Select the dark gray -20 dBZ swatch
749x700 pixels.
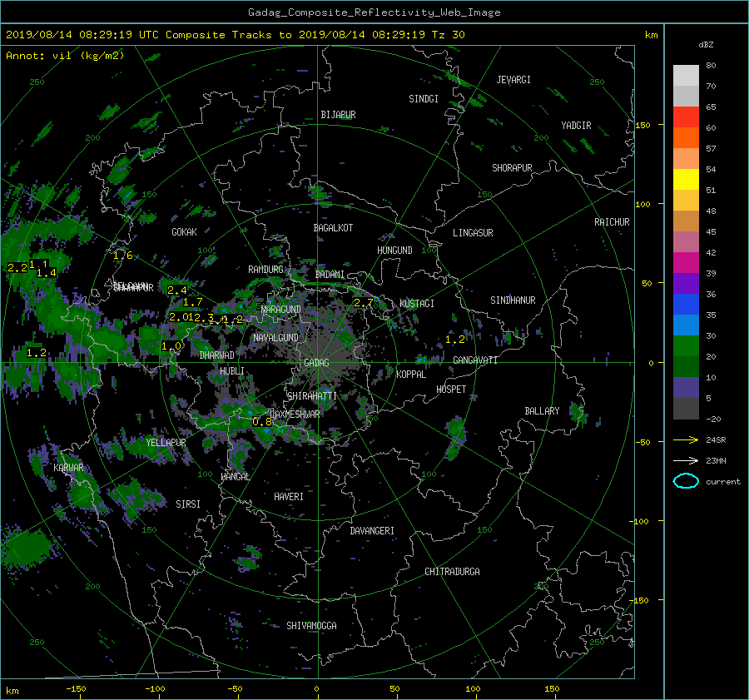tap(686, 409)
